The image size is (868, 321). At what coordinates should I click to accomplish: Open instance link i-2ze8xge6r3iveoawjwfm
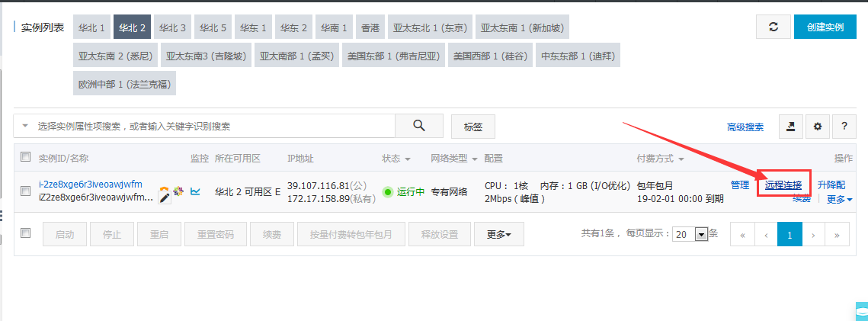[x=91, y=185]
